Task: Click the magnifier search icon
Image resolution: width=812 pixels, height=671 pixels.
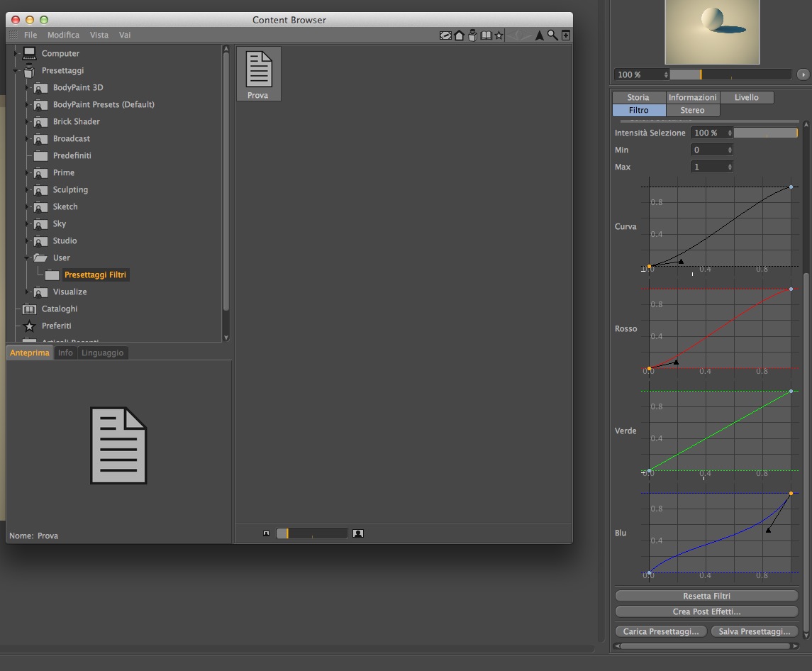Action: point(552,35)
